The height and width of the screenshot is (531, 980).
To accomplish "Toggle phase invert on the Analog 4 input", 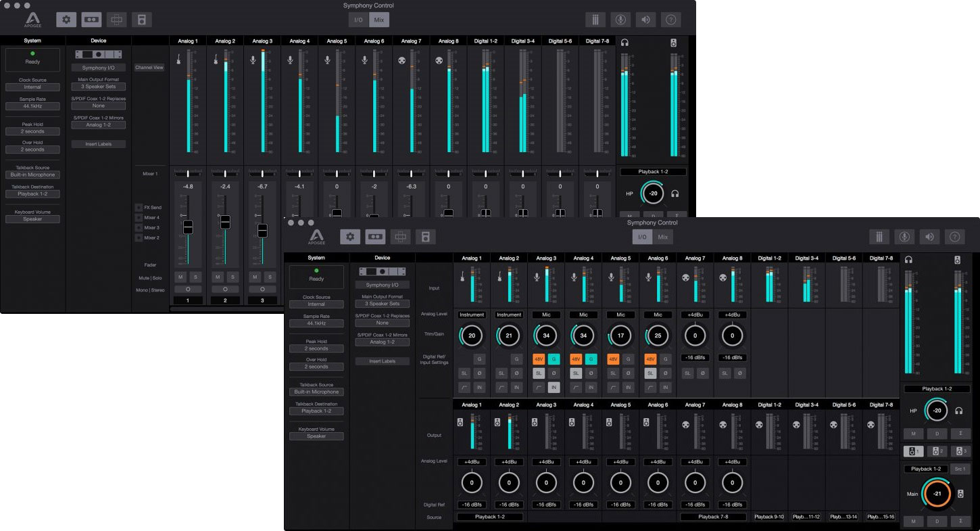I will (x=592, y=373).
